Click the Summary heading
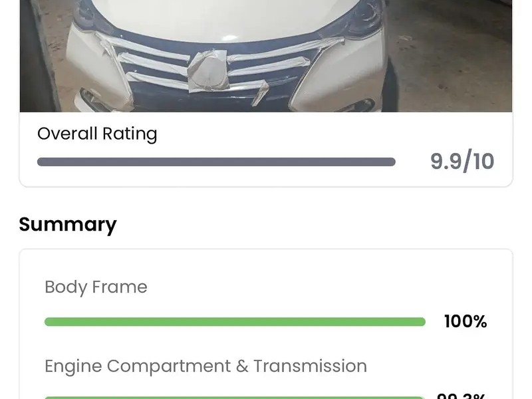 tap(68, 224)
